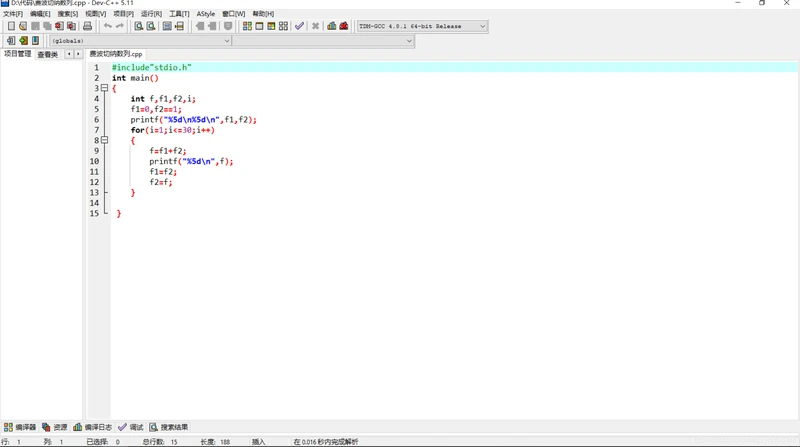Viewport: 800px width, 447px height.
Task: Switch to the 项目管理 panel tab
Action: [17, 54]
